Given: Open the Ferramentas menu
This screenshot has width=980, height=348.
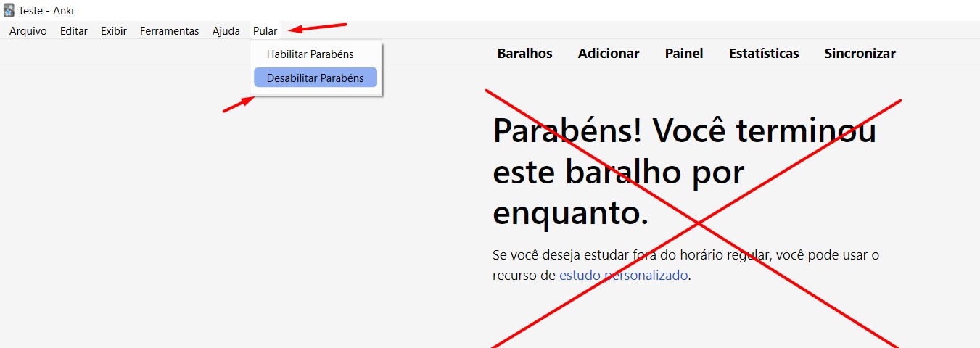Looking at the screenshot, I should (x=169, y=31).
